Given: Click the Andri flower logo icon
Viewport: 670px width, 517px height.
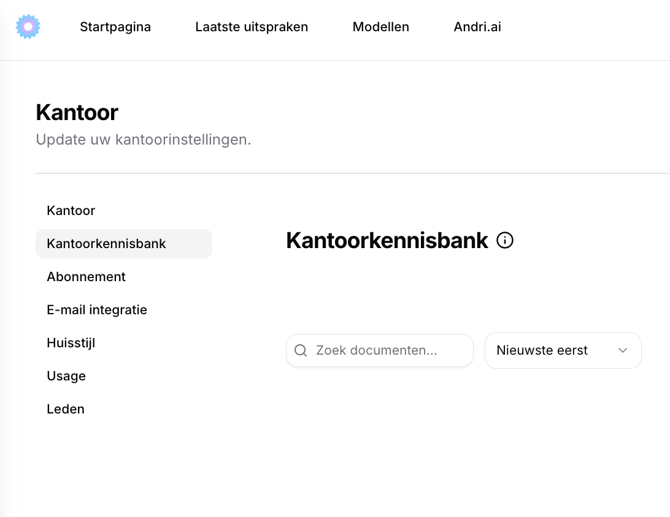Looking at the screenshot, I should 28,27.
